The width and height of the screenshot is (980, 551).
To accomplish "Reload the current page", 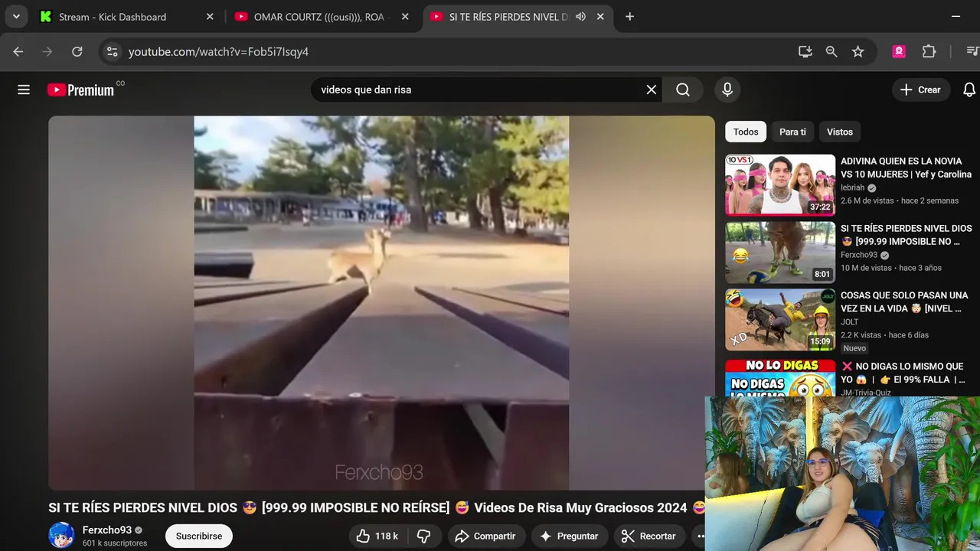I will (x=77, y=51).
